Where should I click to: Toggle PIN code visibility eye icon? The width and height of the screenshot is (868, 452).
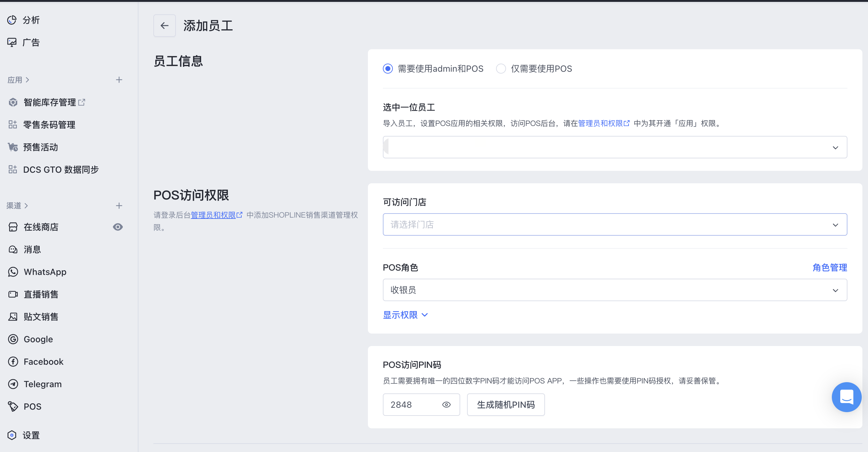coord(446,405)
